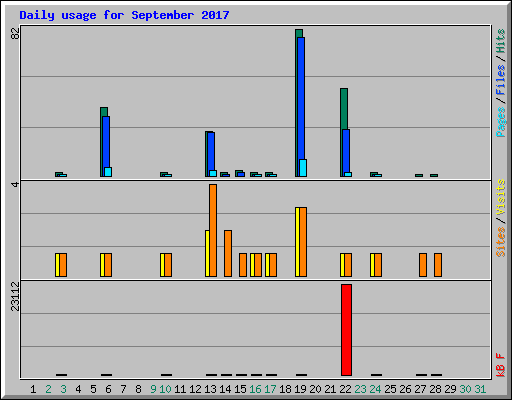Click day label '22' on the x-axis
512x400 pixels.
345,389
